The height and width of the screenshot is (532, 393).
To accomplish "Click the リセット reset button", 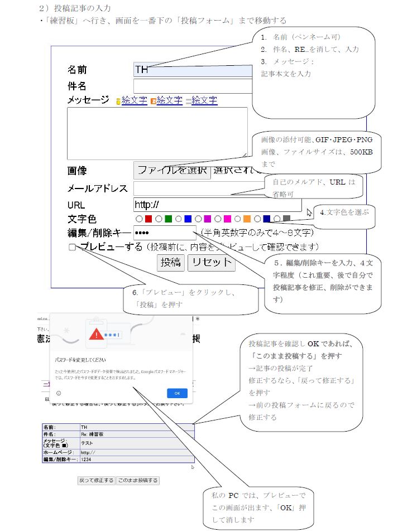I will 211,263.
